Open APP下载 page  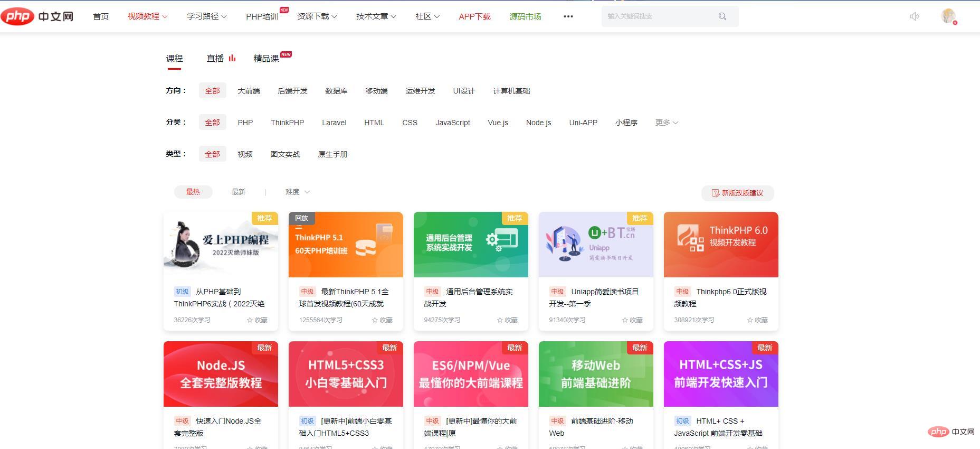click(474, 16)
